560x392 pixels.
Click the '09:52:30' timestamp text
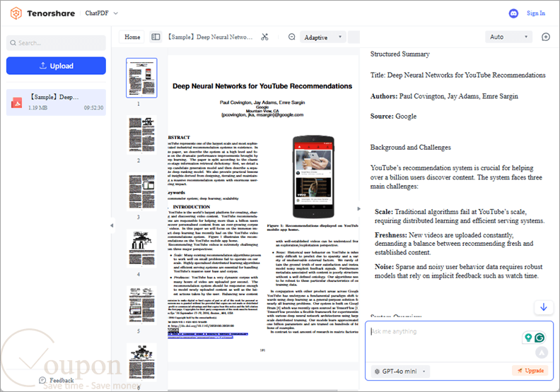click(x=93, y=108)
